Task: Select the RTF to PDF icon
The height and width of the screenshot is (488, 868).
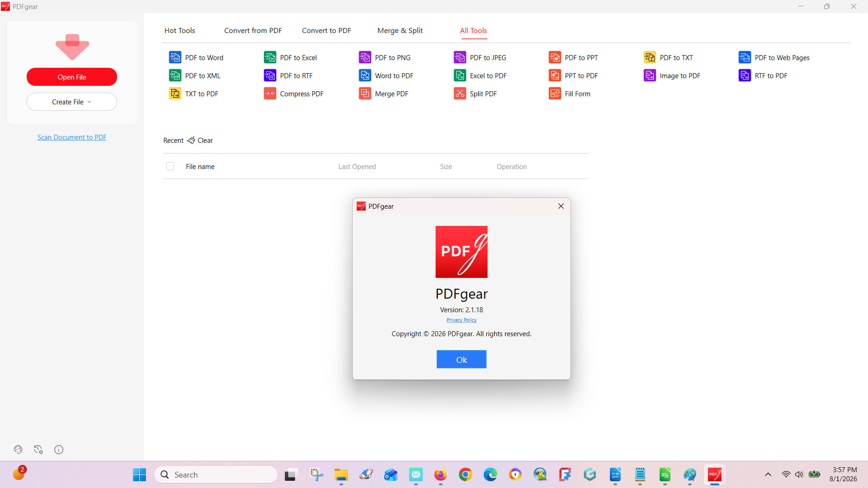Action: click(745, 75)
